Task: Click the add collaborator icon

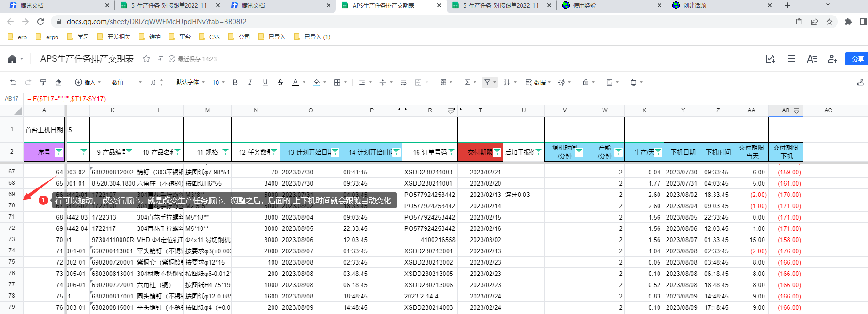Action: coord(833,59)
